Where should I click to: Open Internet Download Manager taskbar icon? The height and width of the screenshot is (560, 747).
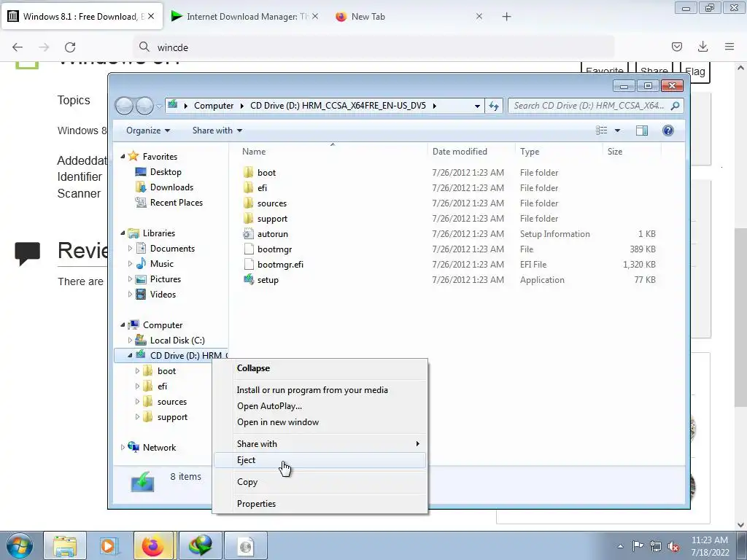coord(201,545)
